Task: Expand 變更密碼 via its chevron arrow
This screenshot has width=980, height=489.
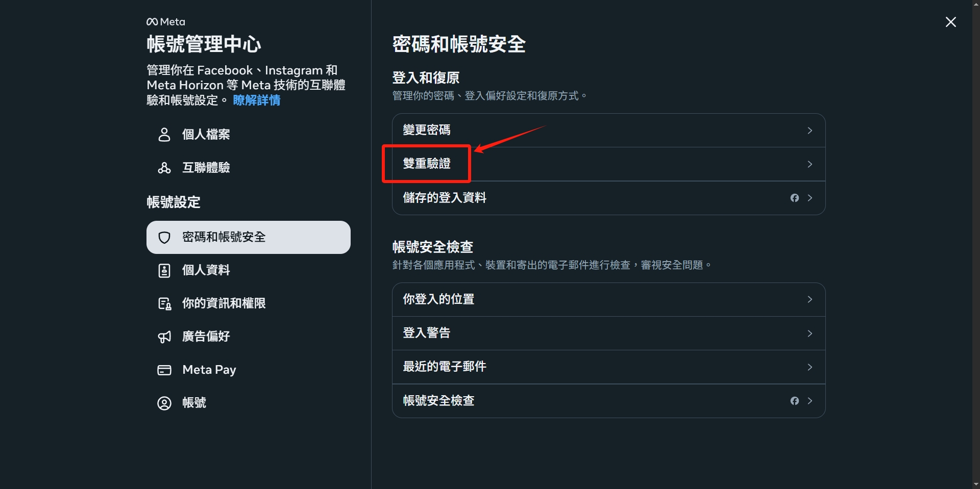Action: click(810, 131)
